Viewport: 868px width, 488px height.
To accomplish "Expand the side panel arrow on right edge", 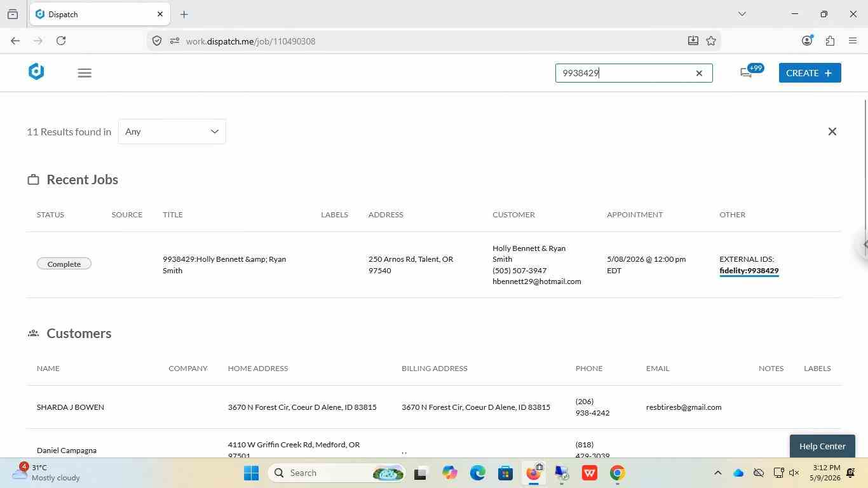I will pyautogui.click(x=864, y=245).
